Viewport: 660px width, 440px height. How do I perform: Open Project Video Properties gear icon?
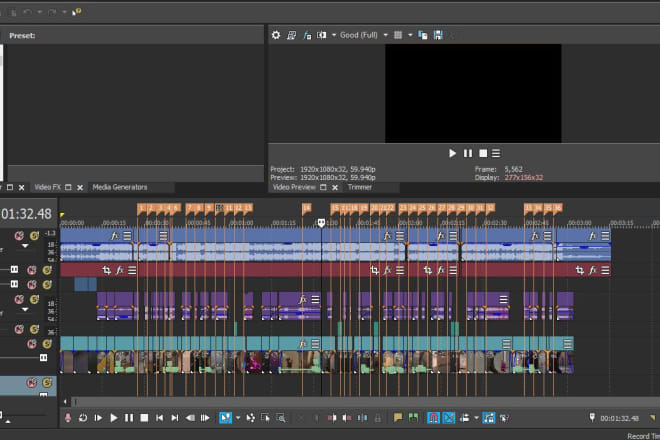pos(276,35)
